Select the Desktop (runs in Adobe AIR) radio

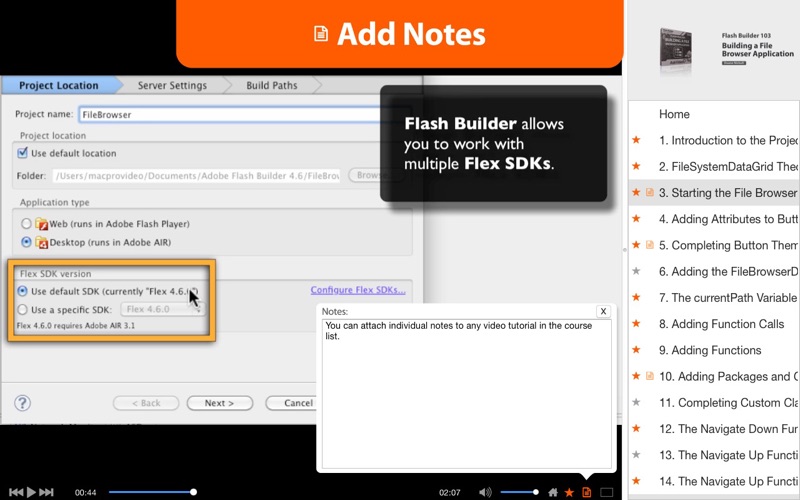[26, 242]
